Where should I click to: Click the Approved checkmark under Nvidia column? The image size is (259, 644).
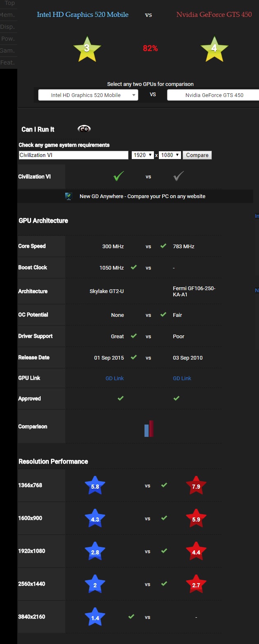pos(176,398)
